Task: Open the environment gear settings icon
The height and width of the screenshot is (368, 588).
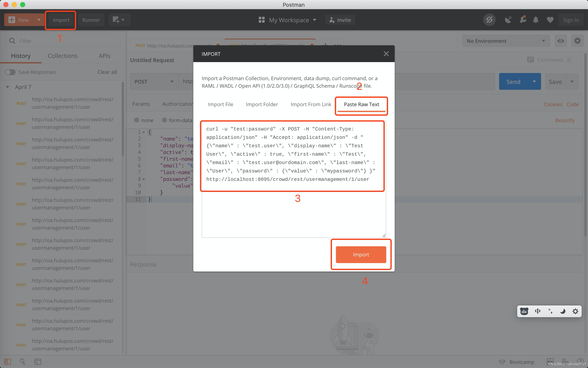Action: 577,41
